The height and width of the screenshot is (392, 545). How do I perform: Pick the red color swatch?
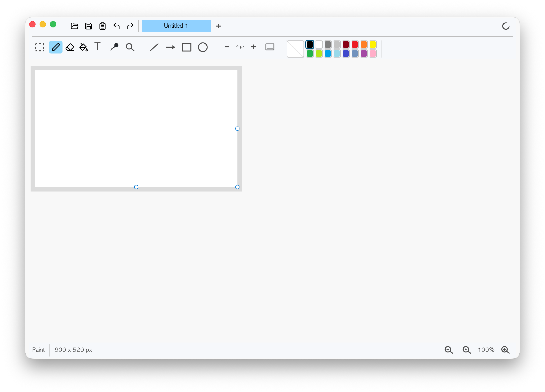coord(355,45)
